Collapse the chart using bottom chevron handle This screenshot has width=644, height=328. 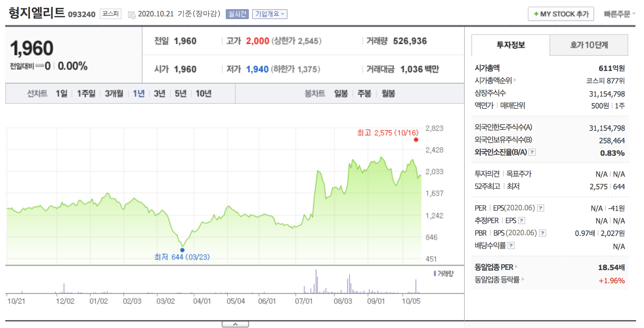pos(235,324)
